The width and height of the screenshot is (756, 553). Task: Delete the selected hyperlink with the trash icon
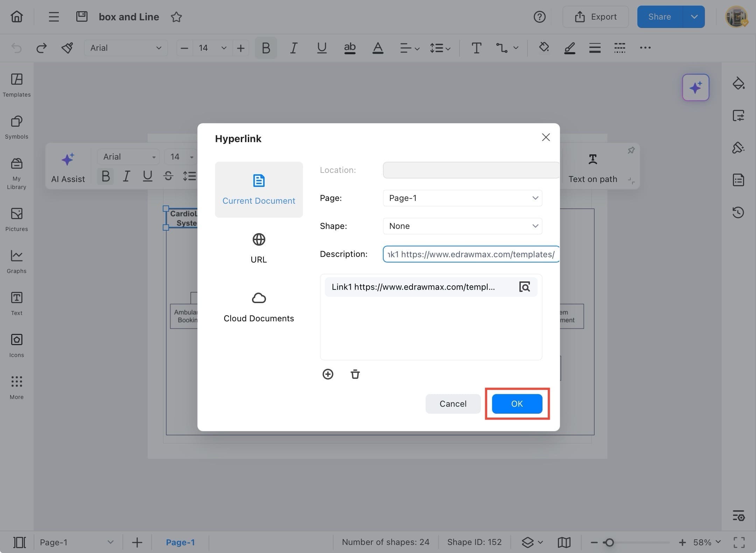pyautogui.click(x=355, y=374)
